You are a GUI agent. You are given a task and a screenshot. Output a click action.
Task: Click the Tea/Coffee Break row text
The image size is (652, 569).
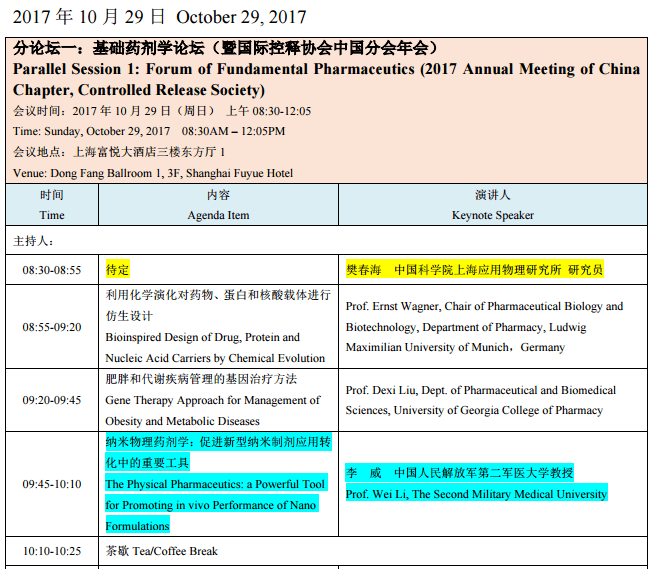162,551
